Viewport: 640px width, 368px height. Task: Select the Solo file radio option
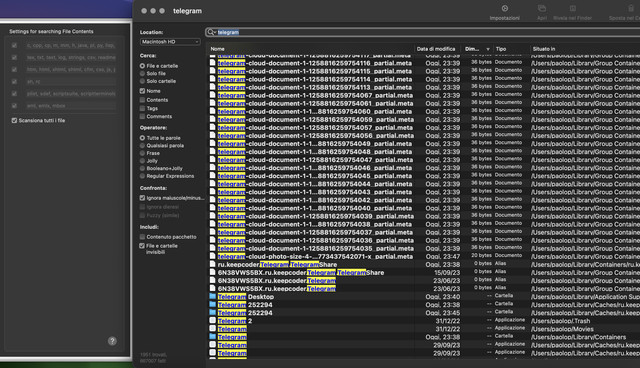[x=142, y=73]
